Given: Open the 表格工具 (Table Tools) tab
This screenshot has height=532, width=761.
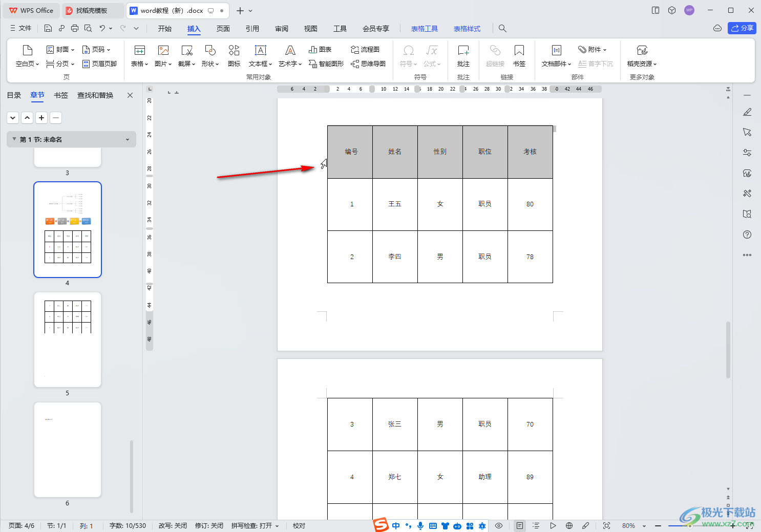Looking at the screenshot, I should click(425, 29).
